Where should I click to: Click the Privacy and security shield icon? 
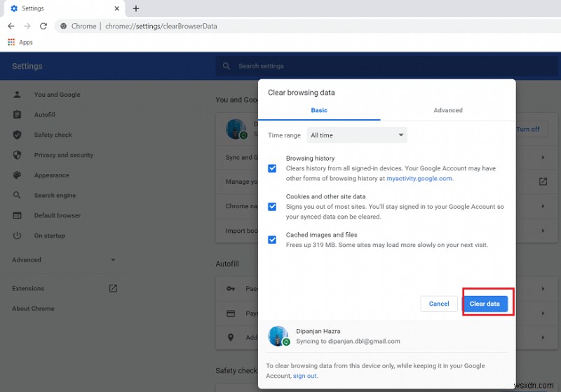pos(17,155)
